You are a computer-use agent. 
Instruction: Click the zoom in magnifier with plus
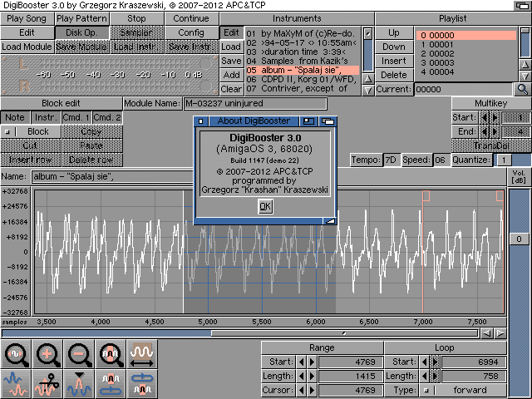click(47, 355)
